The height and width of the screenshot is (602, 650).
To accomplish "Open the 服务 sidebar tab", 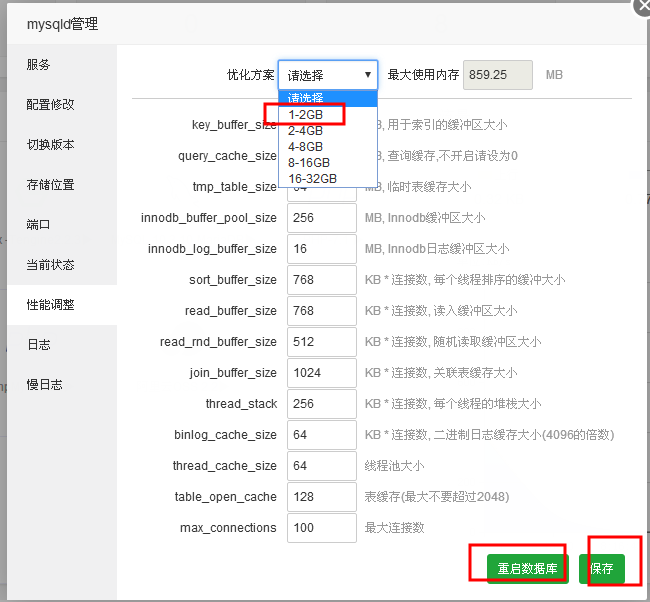I will tap(62, 65).
